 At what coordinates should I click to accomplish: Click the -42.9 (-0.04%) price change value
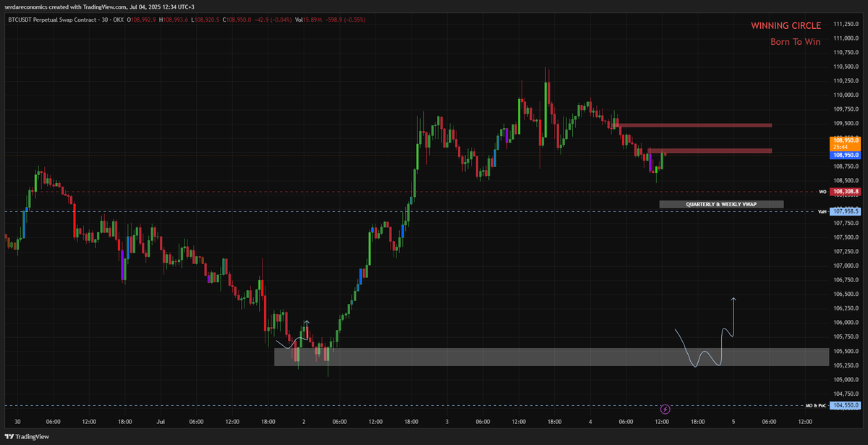pyautogui.click(x=273, y=20)
